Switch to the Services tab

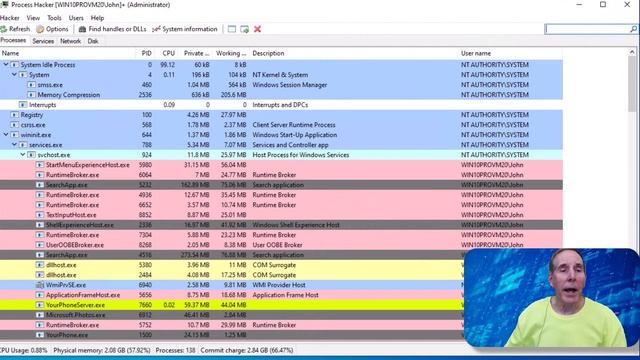click(43, 41)
